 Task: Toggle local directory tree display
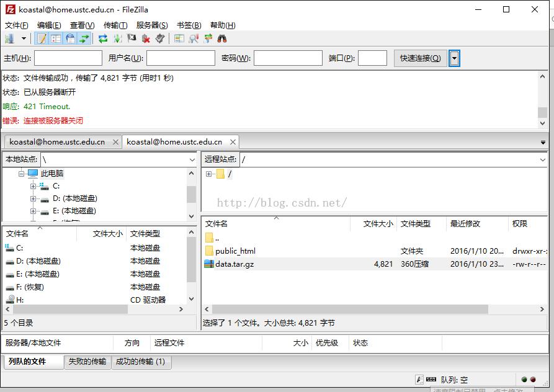[x=56, y=38]
